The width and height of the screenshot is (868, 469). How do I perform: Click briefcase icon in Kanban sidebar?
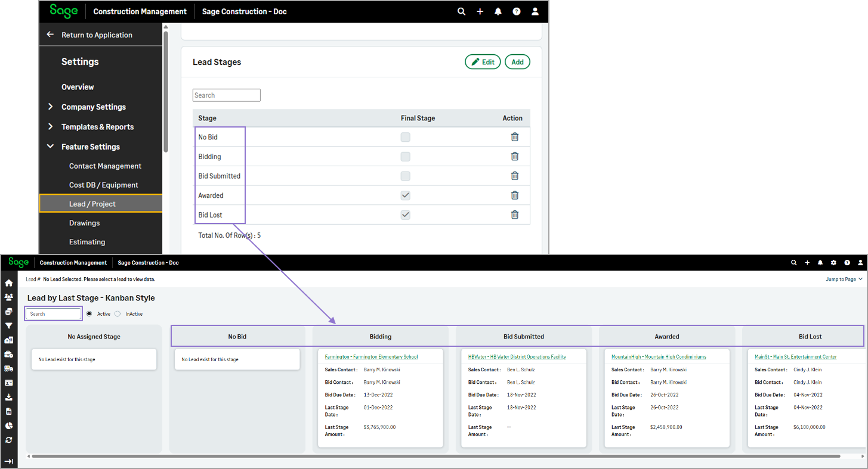pos(9,355)
